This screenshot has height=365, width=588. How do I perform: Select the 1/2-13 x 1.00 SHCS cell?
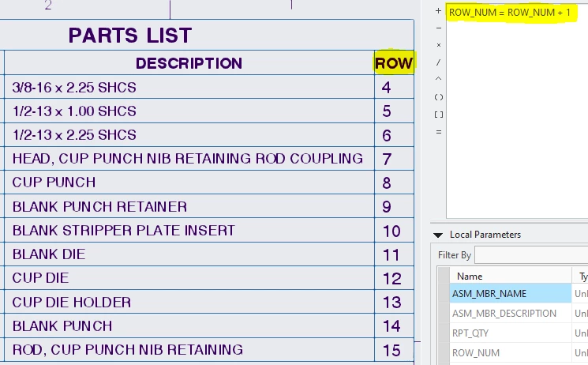(x=189, y=111)
